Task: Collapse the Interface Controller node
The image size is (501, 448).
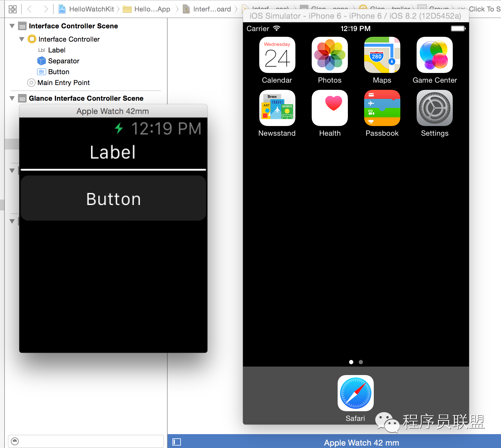Action: [x=22, y=39]
